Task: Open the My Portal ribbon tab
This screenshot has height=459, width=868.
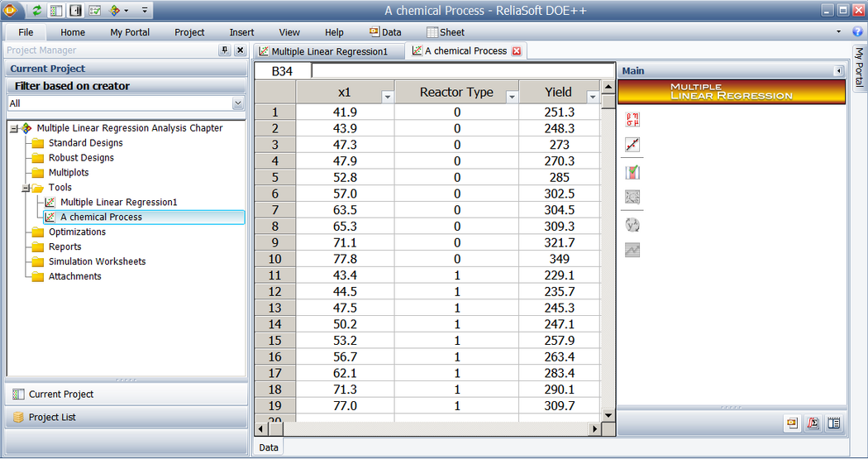Action: click(130, 32)
